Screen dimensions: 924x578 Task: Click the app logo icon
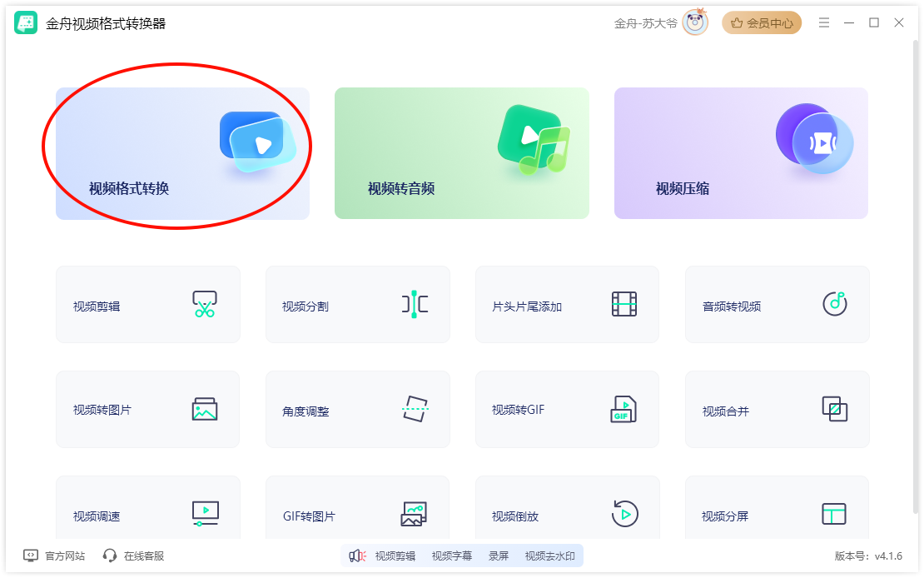tap(26, 23)
